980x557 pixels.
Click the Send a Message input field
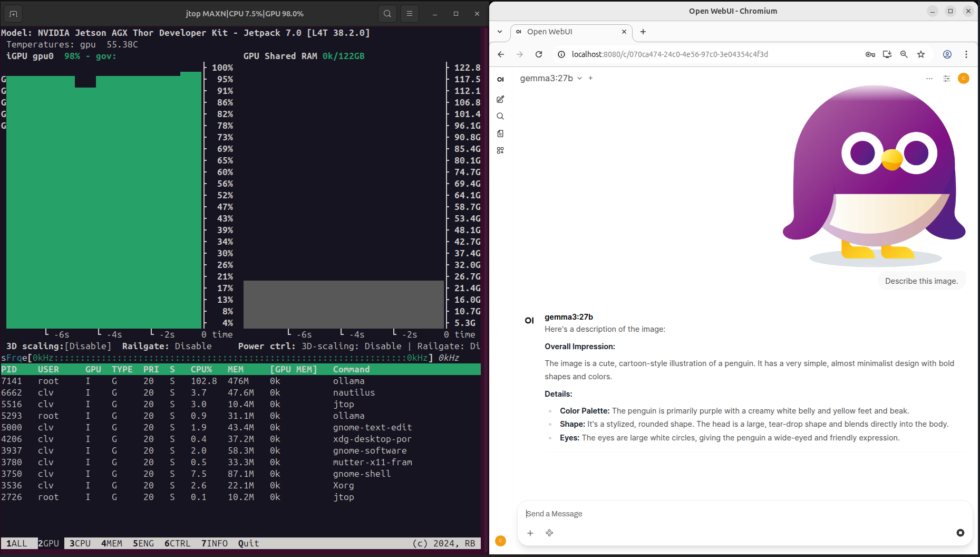[738, 514]
